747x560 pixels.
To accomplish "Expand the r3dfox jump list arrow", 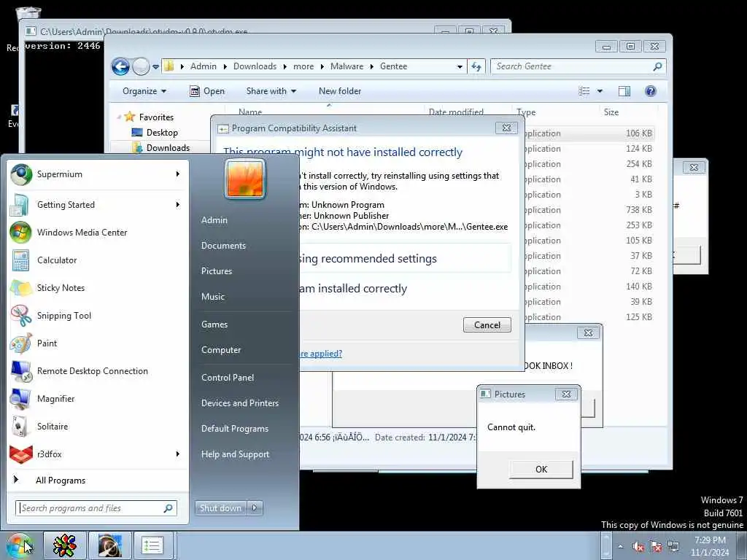I will click(x=178, y=454).
